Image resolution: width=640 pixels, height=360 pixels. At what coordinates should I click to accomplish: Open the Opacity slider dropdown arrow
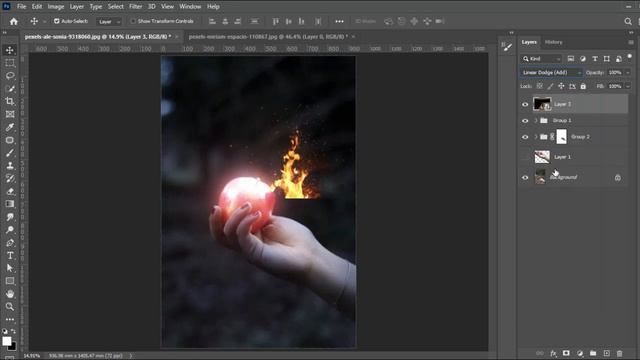pos(628,73)
